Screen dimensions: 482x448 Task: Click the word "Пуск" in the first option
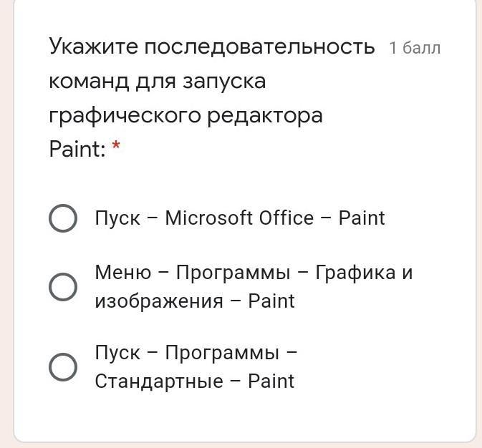point(117,218)
